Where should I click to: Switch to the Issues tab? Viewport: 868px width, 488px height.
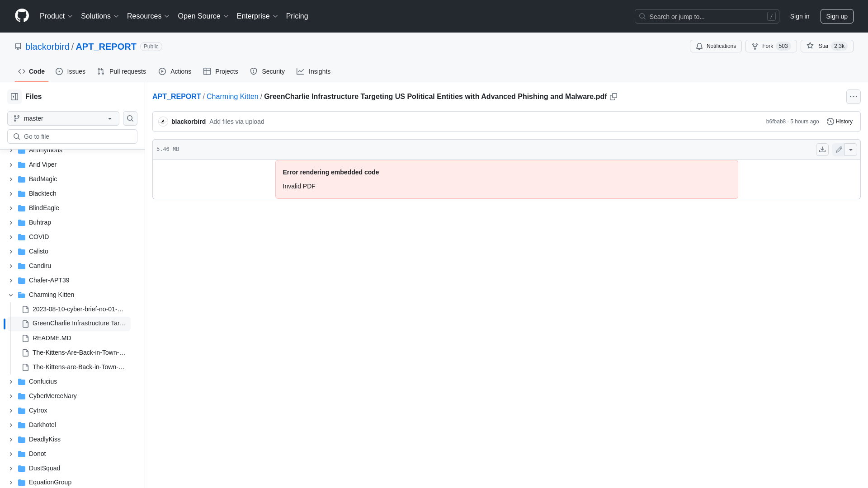pos(71,71)
